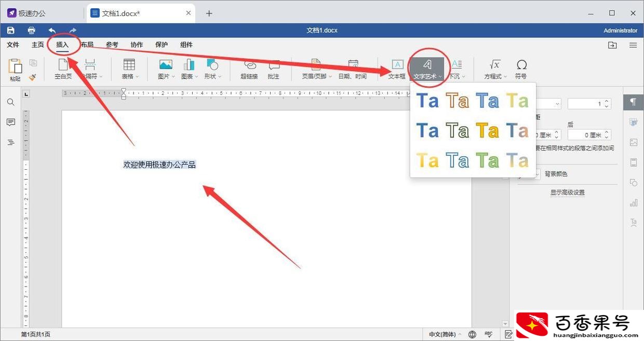This screenshot has width=644, height=341.
Task: Click the Save icon in title bar
Action: click(x=10, y=31)
